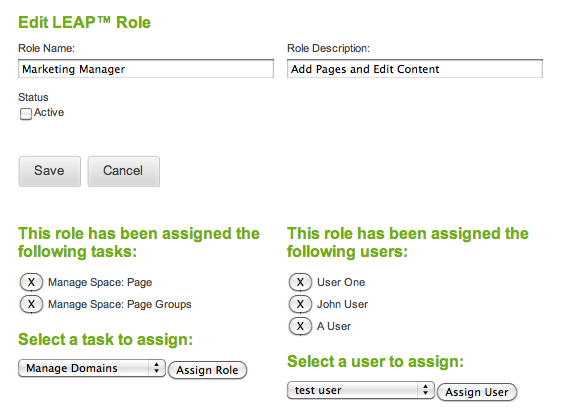564x420 pixels.
Task: Click the Assign User button
Action: tap(477, 392)
